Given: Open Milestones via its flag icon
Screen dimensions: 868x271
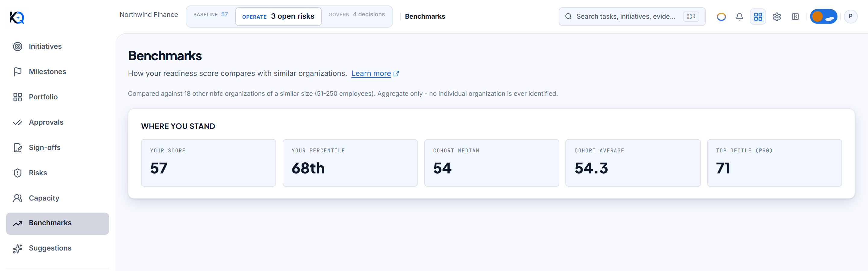Looking at the screenshot, I should pyautogui.click(x=17, y=72).
